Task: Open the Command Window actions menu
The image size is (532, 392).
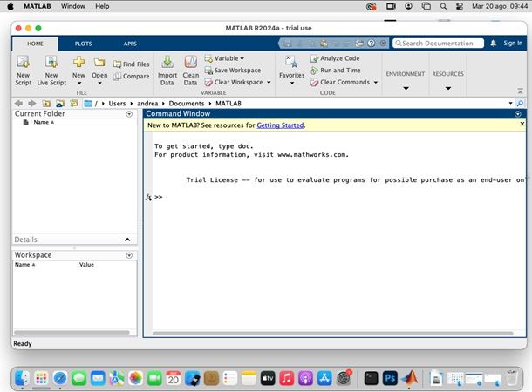Action: pyautogui.click(x=518, y=114)
